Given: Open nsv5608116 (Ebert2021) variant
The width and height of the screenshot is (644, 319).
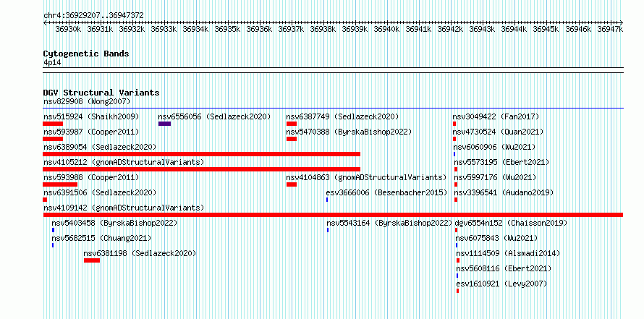Looking at the screenshot, I should (504, 268).
